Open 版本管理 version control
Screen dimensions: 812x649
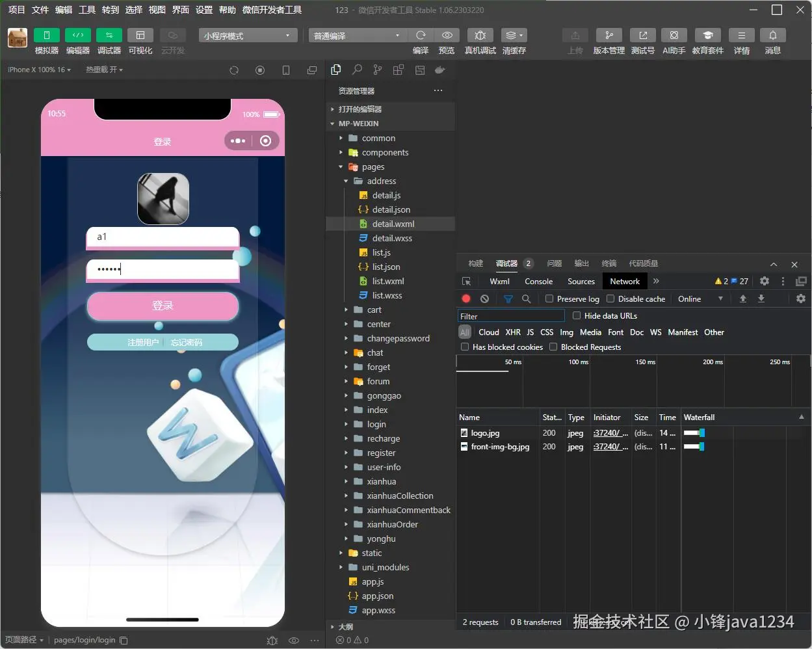tap(609, 35)
